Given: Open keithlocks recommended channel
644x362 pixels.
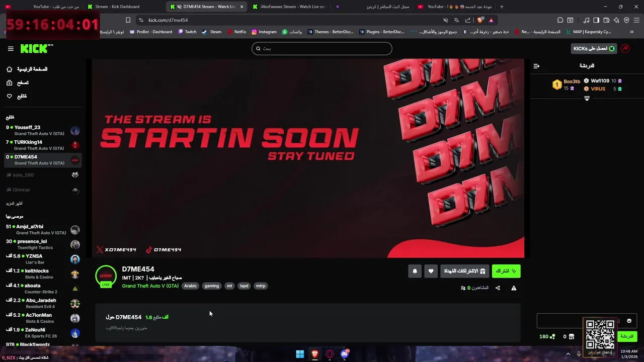Looking at the screenshot, I should [43, 274].
